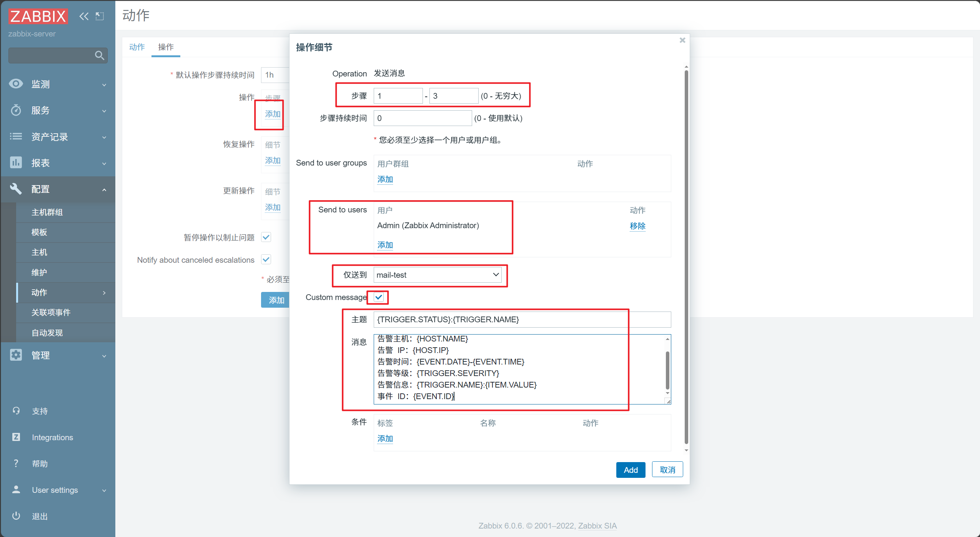This screenshot has width=980, height=537.
Task: Collapse sidebar with double-chevron icon
Action: (x=84, y=16)
